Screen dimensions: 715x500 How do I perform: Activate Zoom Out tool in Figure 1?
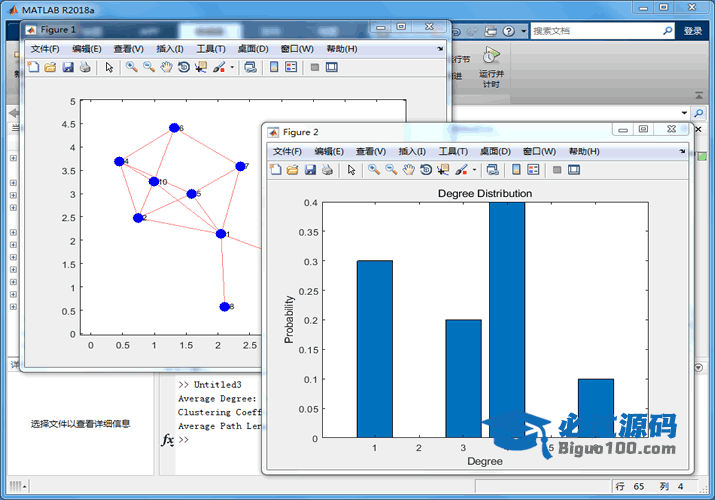click(149, 67)
